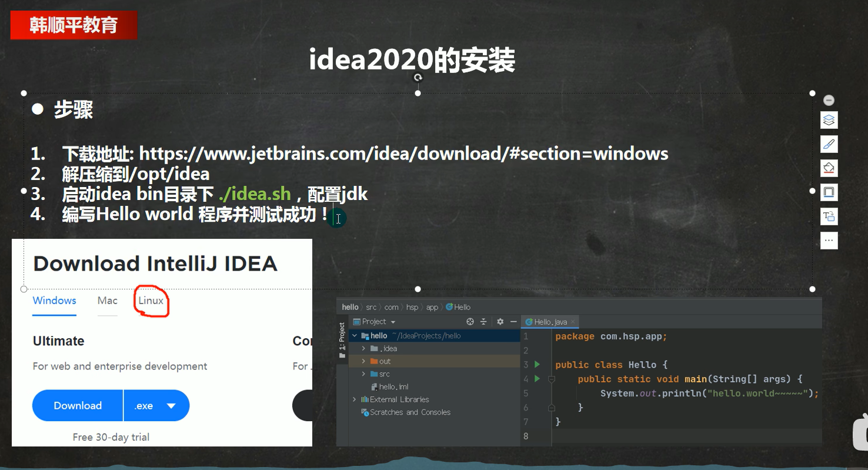Viewport: 868px width, 470px height.
Task: Click the src breadcrumb item
Action: click(x=371, y=307)
